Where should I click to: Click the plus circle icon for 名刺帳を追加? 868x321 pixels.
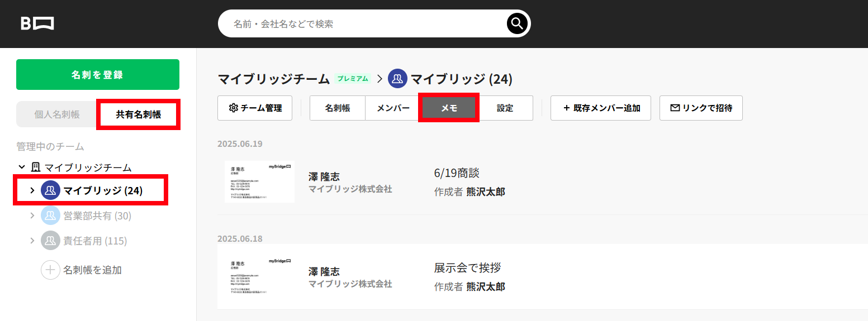pos(50,270)
